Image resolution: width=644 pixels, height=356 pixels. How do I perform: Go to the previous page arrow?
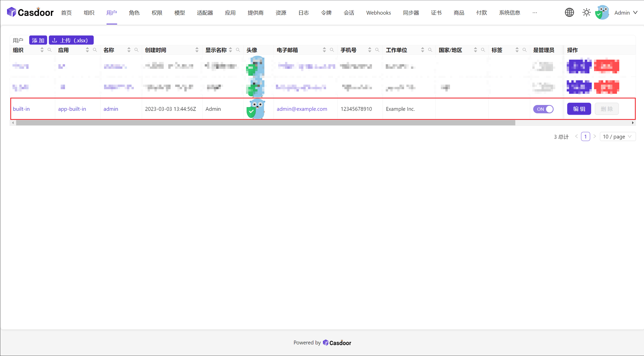[x=576, y=137]
